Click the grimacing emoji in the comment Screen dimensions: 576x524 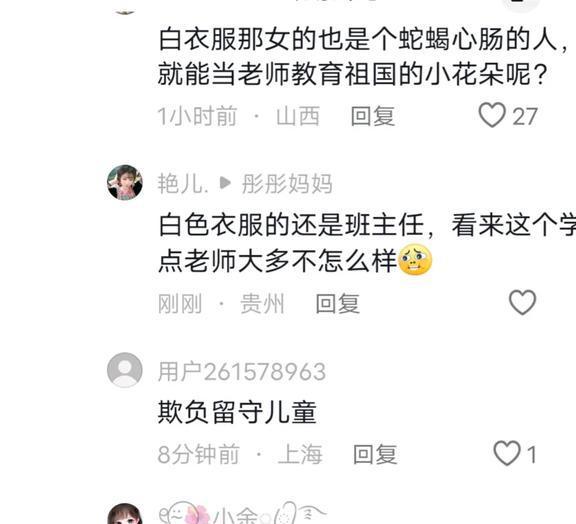coord(415,260)
